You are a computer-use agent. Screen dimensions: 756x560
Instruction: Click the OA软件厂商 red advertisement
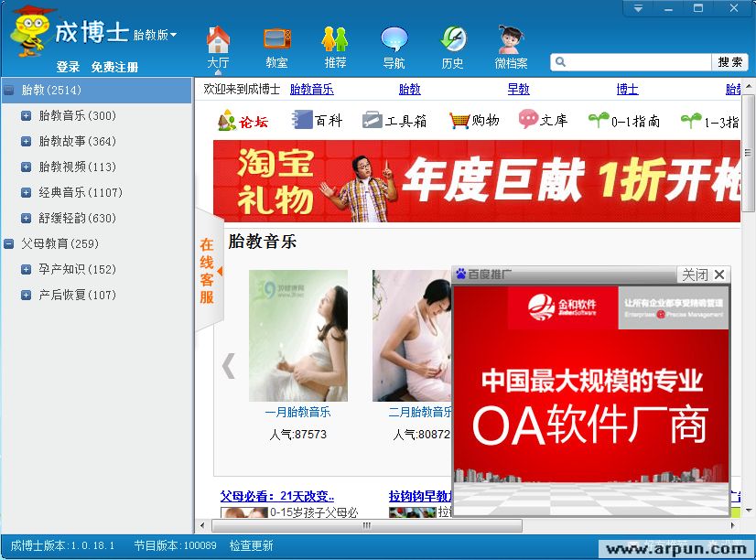pyautogui.click(x=591, y=400)
